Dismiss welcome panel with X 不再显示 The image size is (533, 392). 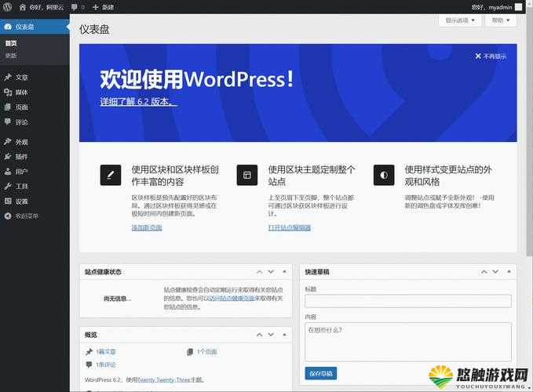tap(491, 56)
